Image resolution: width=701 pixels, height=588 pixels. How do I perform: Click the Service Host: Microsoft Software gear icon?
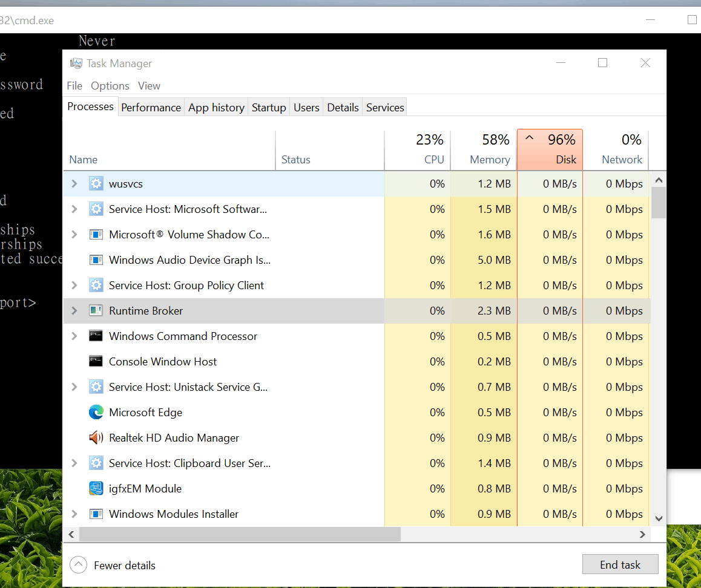pos(96,209)
